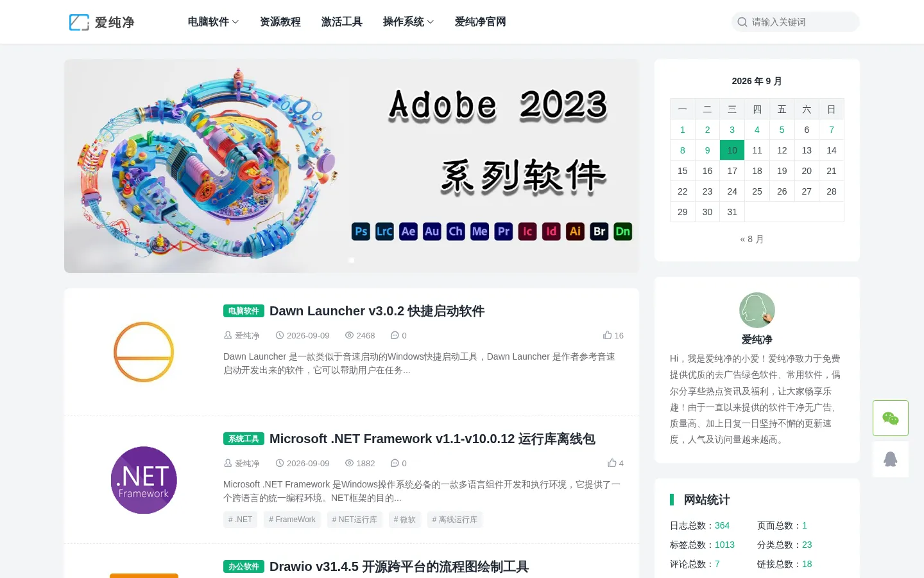Click the search magnifier icon
This screenshot has height=578, width=924.
coord(742,22)
